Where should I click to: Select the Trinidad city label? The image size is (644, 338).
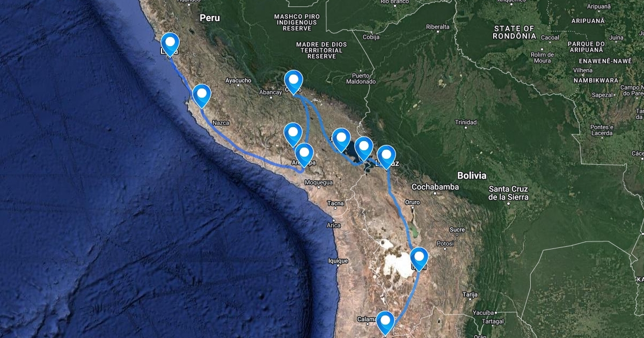[466, 122]
